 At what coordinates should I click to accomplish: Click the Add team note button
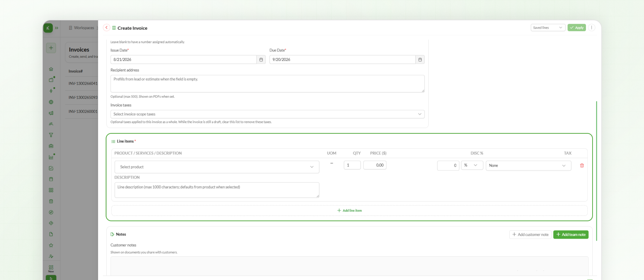(571, 234)
